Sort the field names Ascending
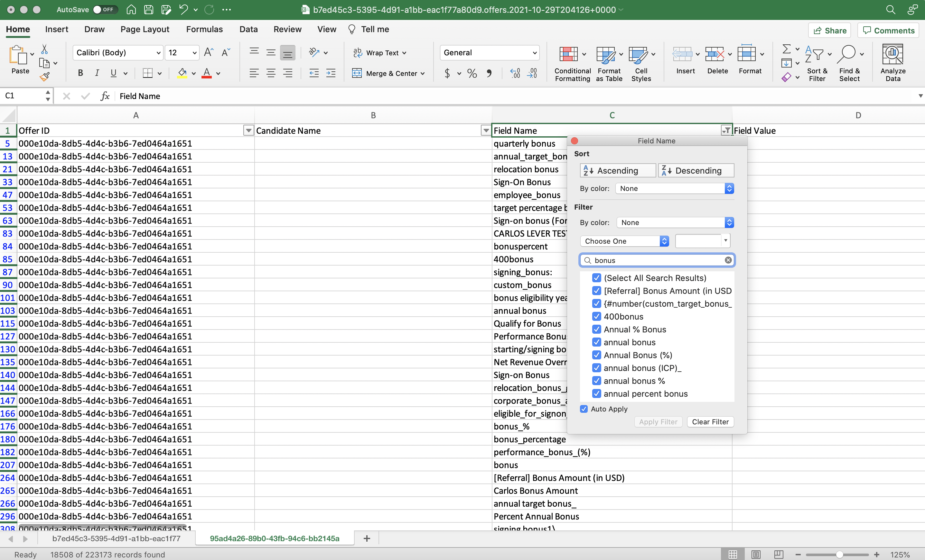Image resolution: width=925 pixels, height=560 pixels. (617, 170)
